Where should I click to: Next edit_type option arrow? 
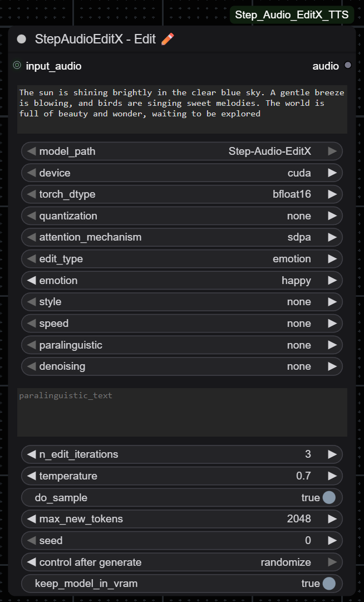pyautogui.click(x=332, y=259)
